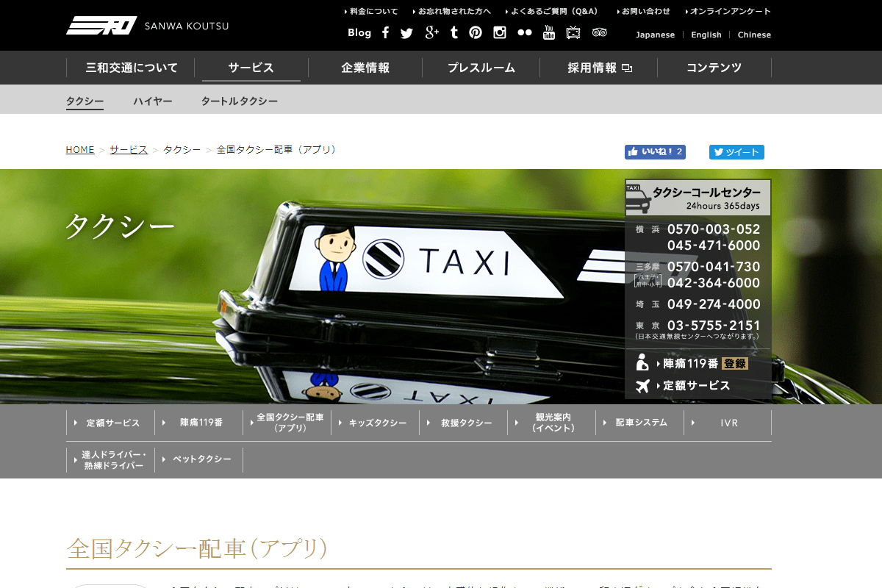Open プレスルーム menu

click(481, 68)
